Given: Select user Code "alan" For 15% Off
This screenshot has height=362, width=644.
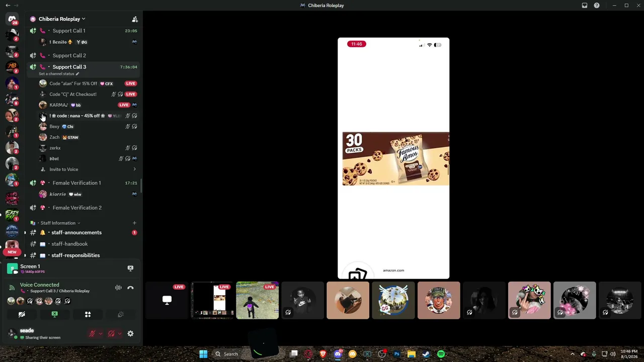Looking at the screenshot, I should point(89,83).
